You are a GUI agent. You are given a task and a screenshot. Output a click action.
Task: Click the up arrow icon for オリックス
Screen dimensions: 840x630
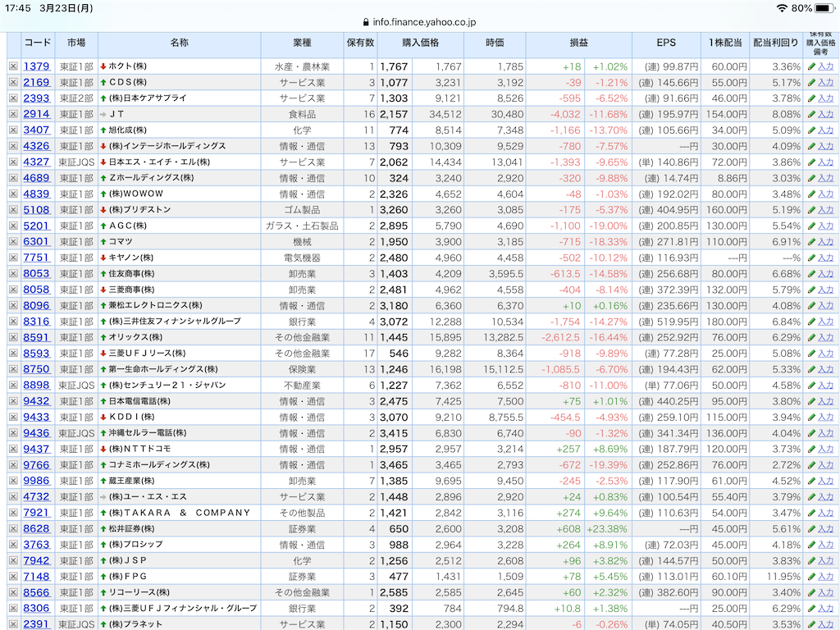pyautogui.click(x=103, y=337)
